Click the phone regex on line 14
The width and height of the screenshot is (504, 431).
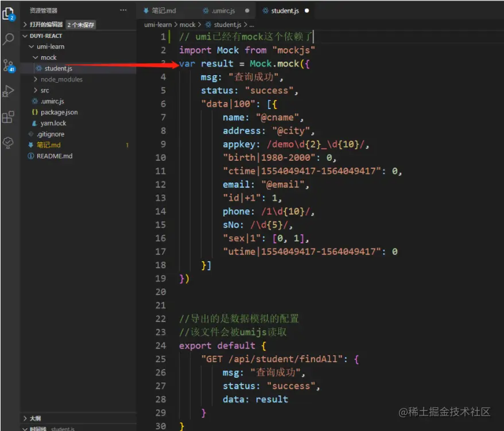click(x=285, y=211)
